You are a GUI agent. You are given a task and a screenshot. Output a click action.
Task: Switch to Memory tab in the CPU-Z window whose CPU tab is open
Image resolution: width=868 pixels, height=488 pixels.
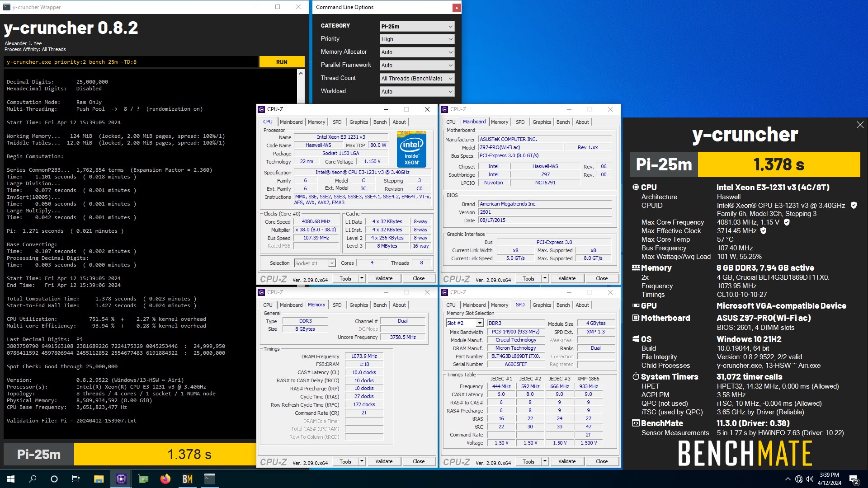316,122
